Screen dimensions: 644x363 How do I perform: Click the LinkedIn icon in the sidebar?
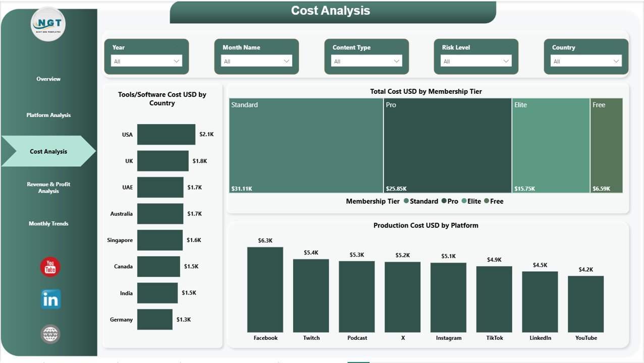pyautogui.click(x=49, y=299)
